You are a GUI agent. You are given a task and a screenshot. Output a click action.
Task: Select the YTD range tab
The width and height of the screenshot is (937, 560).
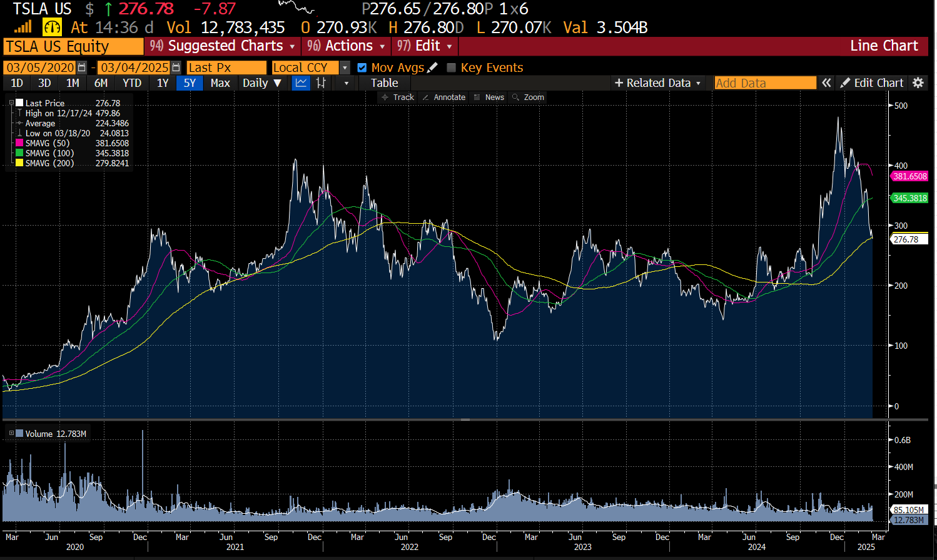132,82
